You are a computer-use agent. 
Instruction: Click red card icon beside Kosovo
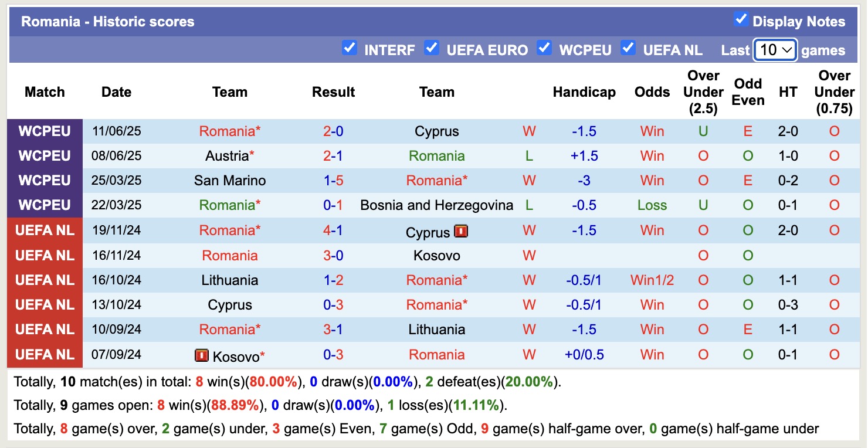tap(202, 355)
